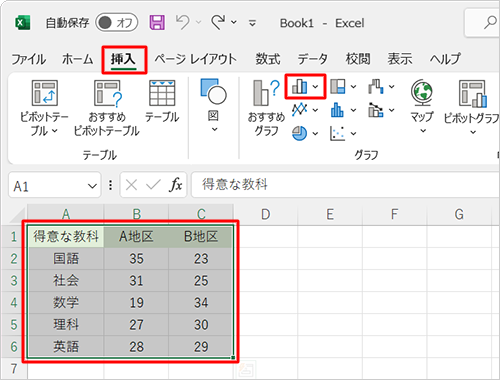This screenshot has width=500, height=380.
Task: Insert a line or area chart
Action: click(305, 110)
